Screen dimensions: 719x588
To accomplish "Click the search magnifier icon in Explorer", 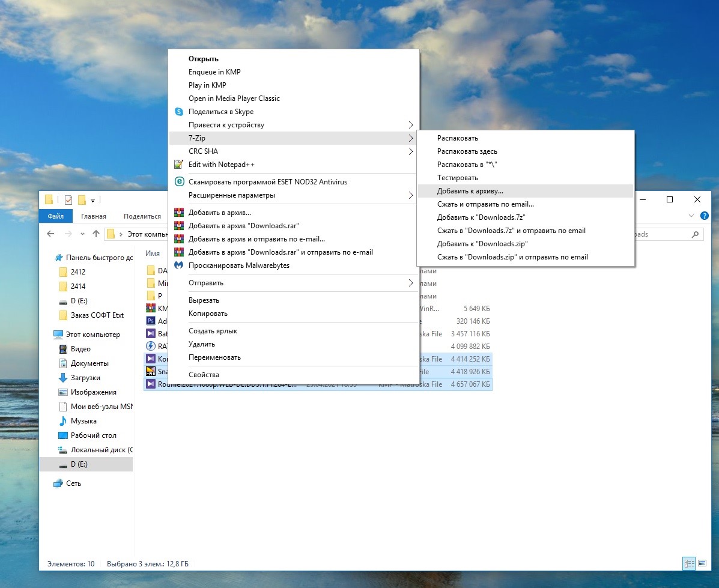I will 696,234.
